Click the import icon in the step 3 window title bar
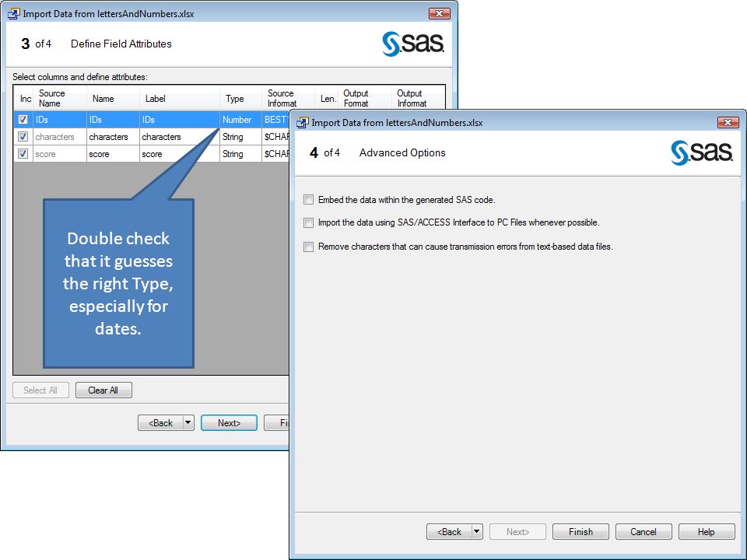Image resolution: width=747 pixels, height=560 pixels. tap(13, 14)
